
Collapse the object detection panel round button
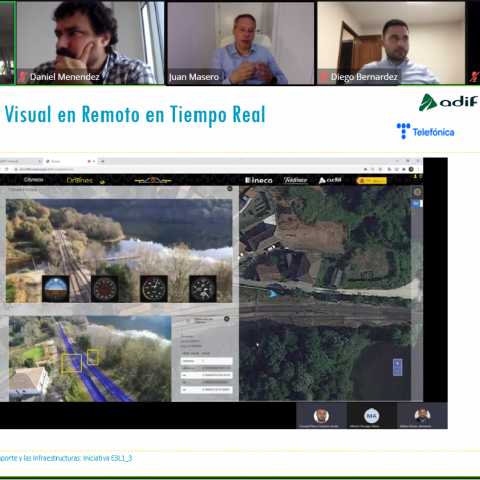[227, 319]
